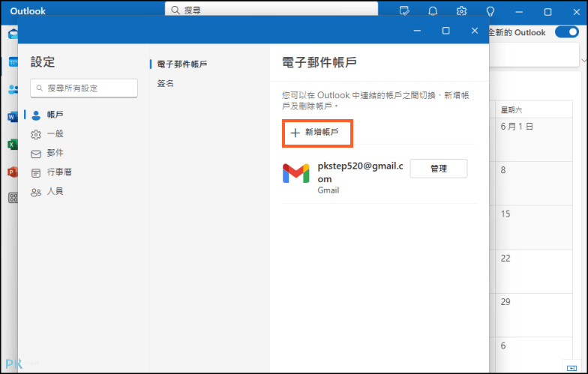Click the calendar icon beside 行事曆
The height and width of the screenshot is (374, 588).
[x=36, y=172]
